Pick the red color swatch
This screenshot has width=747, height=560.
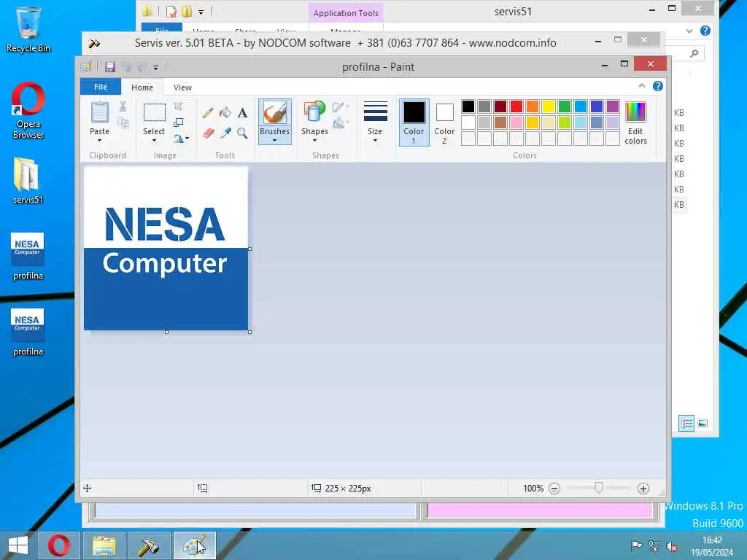coord(516,106)
